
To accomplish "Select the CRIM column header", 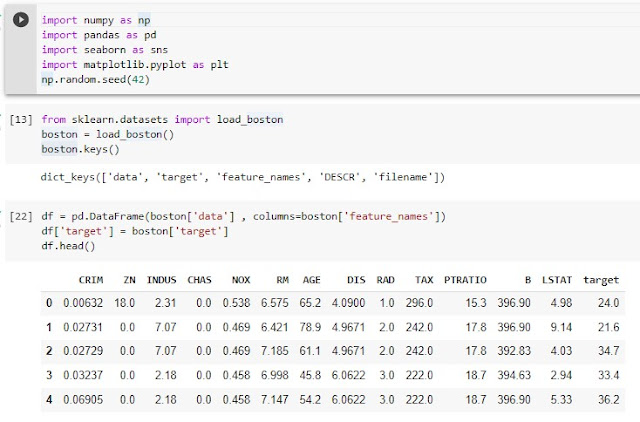I will tap(91, 280).
